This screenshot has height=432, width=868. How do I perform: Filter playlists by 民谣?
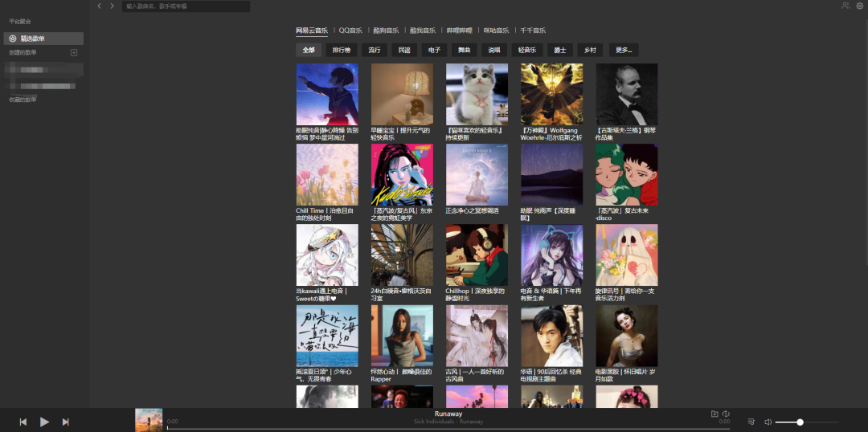point(404,50)
